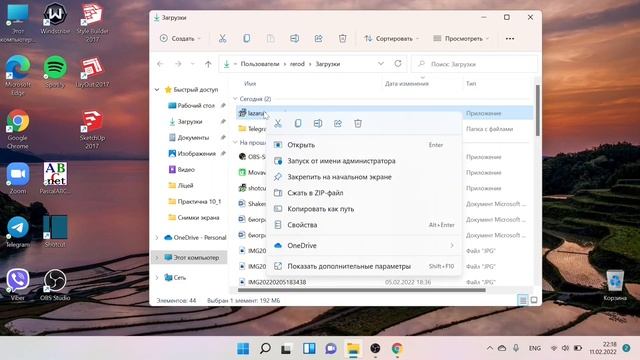Choose Закрепить на начальном экране

[364, 177]
